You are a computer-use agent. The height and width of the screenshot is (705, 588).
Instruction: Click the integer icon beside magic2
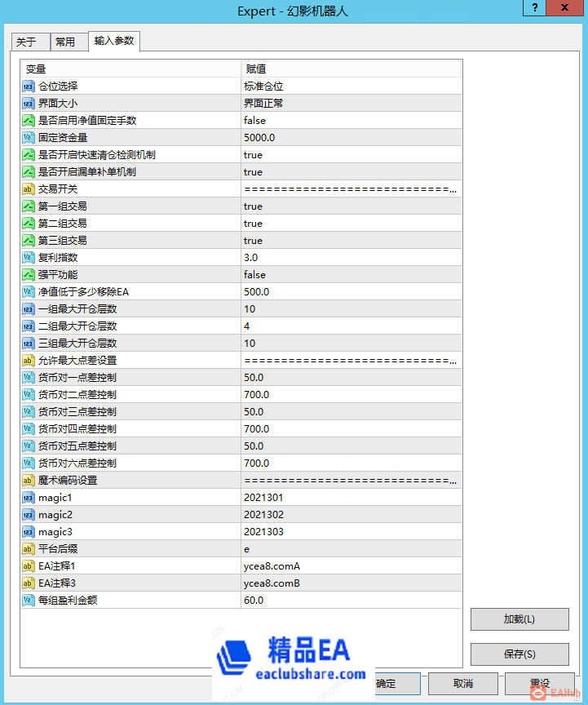pyautogui.click(x=28, y=514)
